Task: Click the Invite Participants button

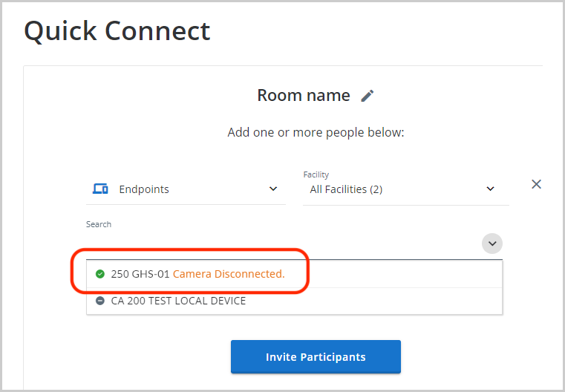Action: point(316,356)
